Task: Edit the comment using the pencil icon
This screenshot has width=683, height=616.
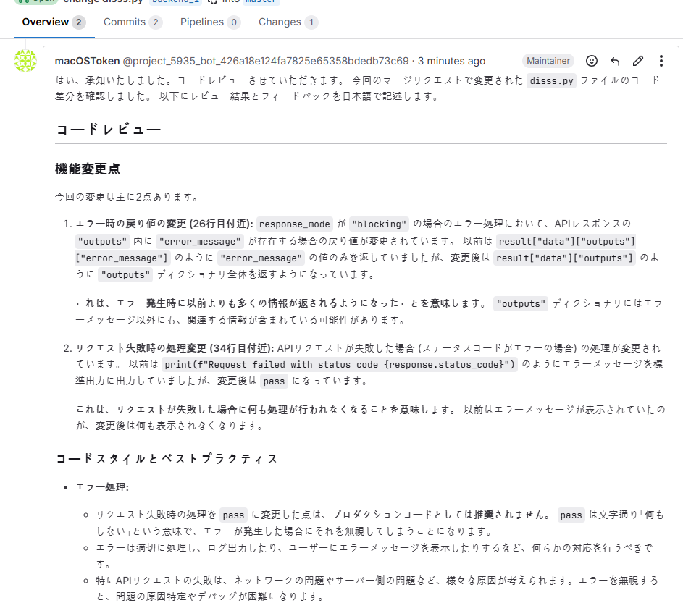Action: click(x=638, y=61)
